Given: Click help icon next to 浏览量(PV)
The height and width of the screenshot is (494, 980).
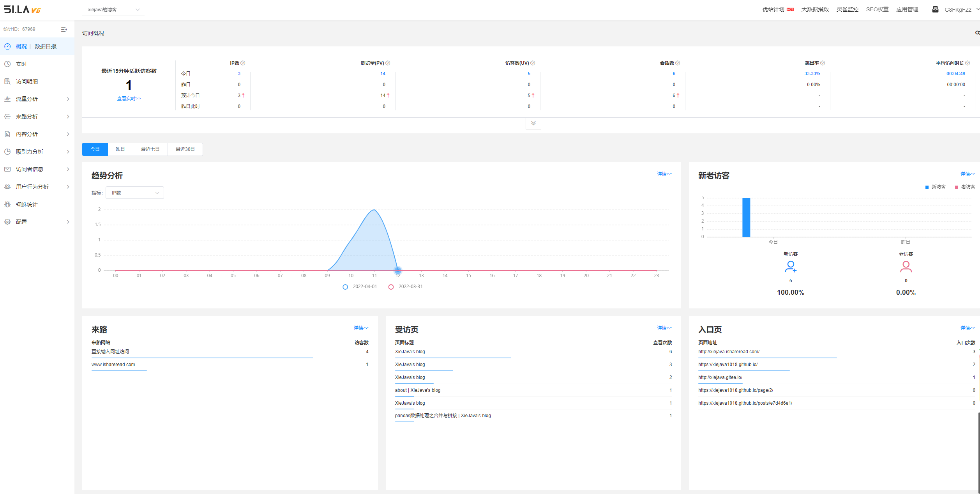Looking at the screenshot, I should tap(388, 63).
